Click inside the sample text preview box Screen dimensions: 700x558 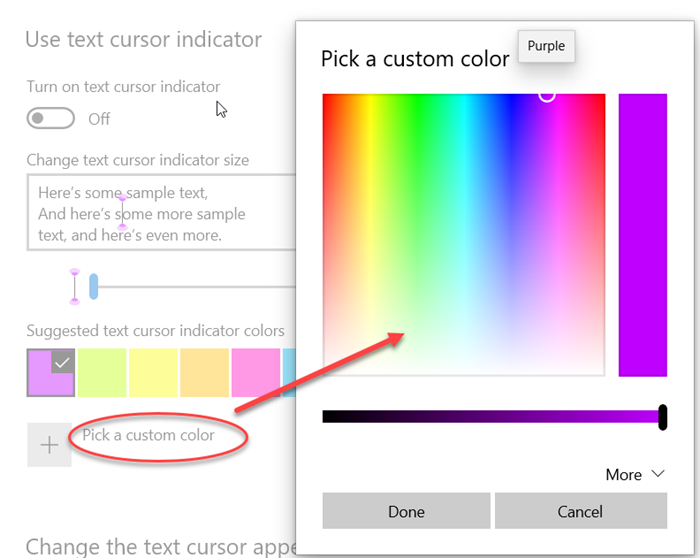[160, 213]
